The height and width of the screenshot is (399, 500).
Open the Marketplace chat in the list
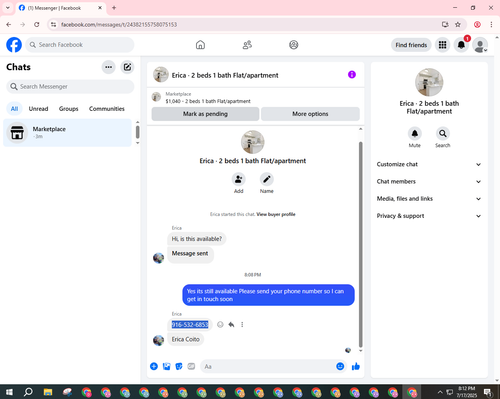pyautogui.click(x=67, y=133)
